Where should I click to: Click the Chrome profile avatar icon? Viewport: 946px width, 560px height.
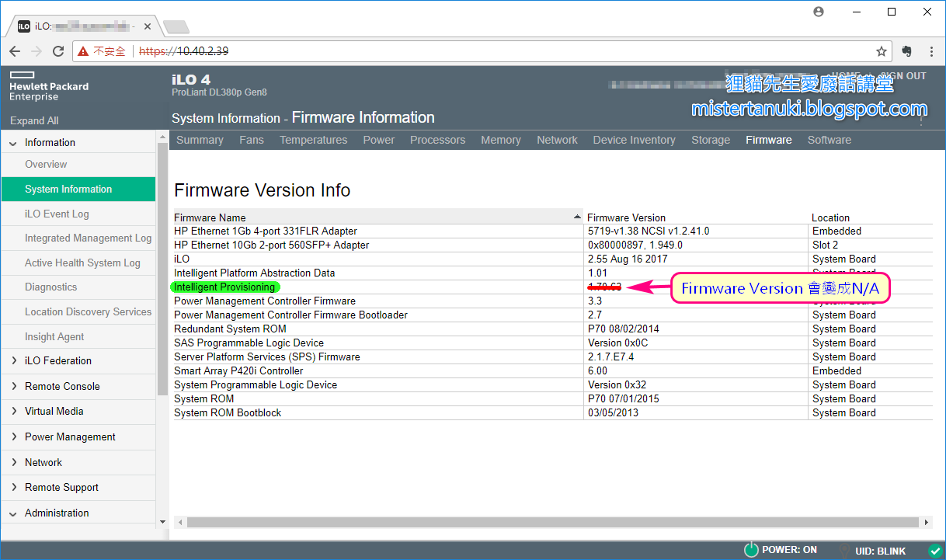pos(819,12)
